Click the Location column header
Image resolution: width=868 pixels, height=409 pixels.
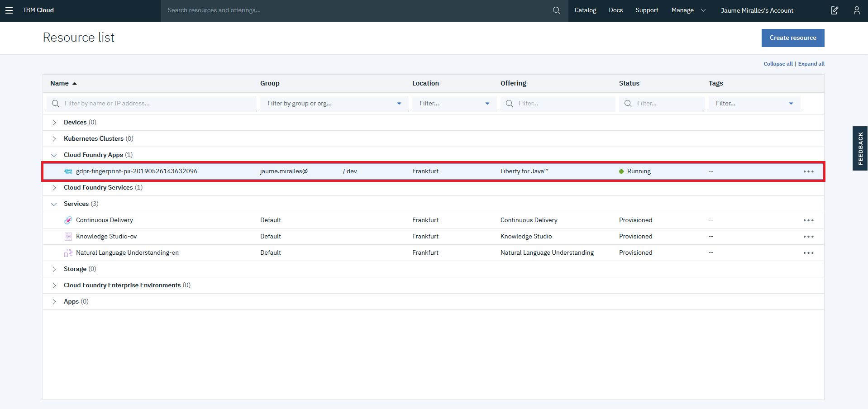coord(425,83)
